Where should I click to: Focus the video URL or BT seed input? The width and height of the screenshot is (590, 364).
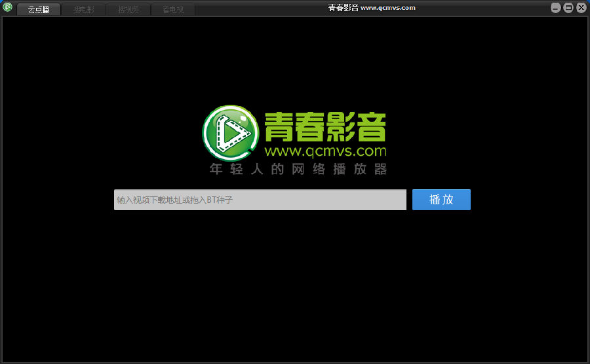[x=260, y=200]
